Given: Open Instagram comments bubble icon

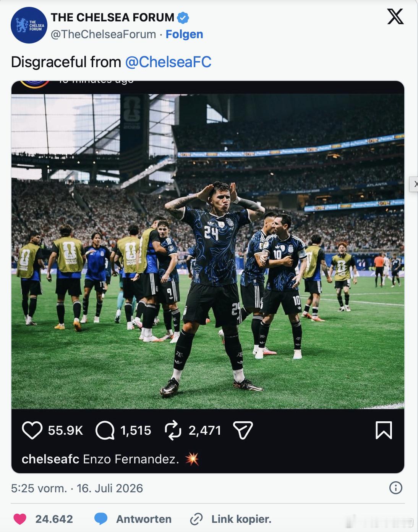Looking at the screenshot, I should (x=105, y=430).
